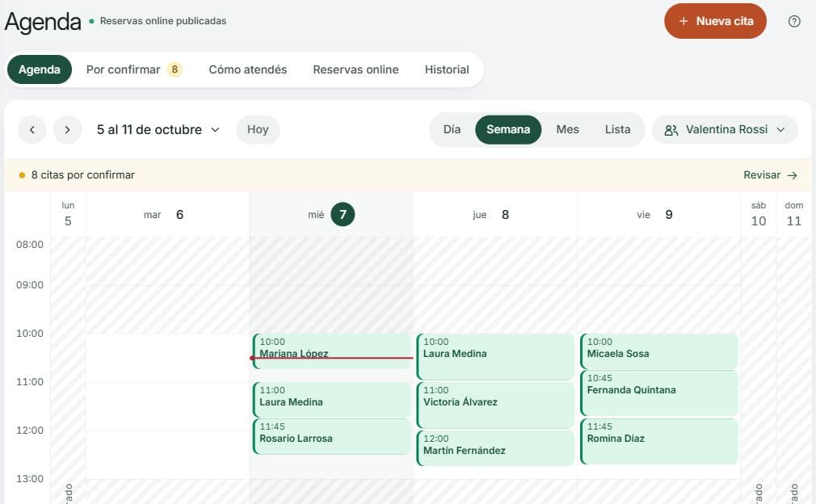The height and width of the screenshot is (504, 816).
Task: Open the Cómo atendés tab
Action: 248,69
